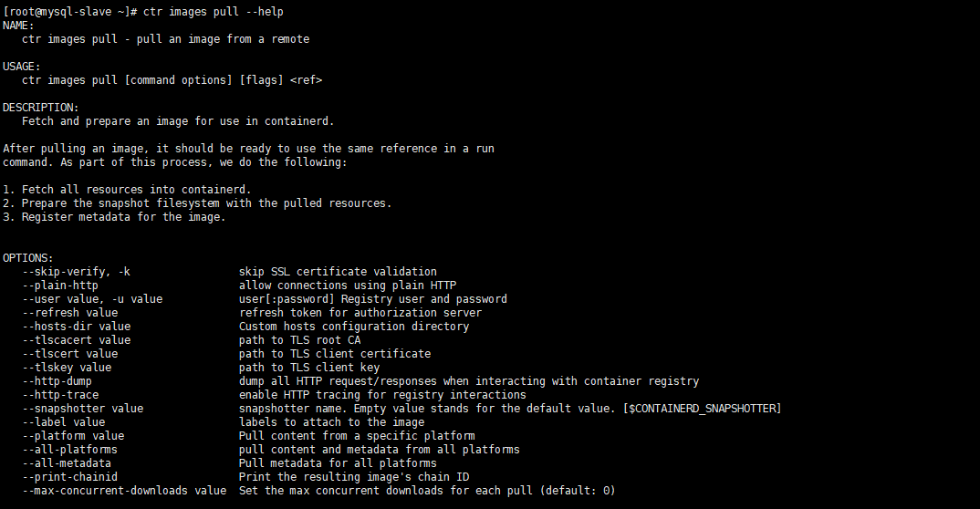Click the --http-dump flag
Viewport: 980px width, 509px height.
pos(57,381)
